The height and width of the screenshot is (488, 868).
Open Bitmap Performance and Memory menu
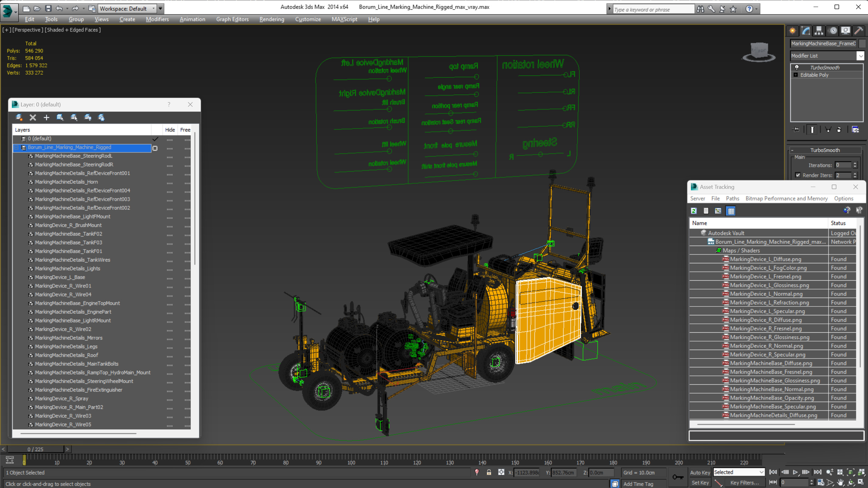pos(786,198)
